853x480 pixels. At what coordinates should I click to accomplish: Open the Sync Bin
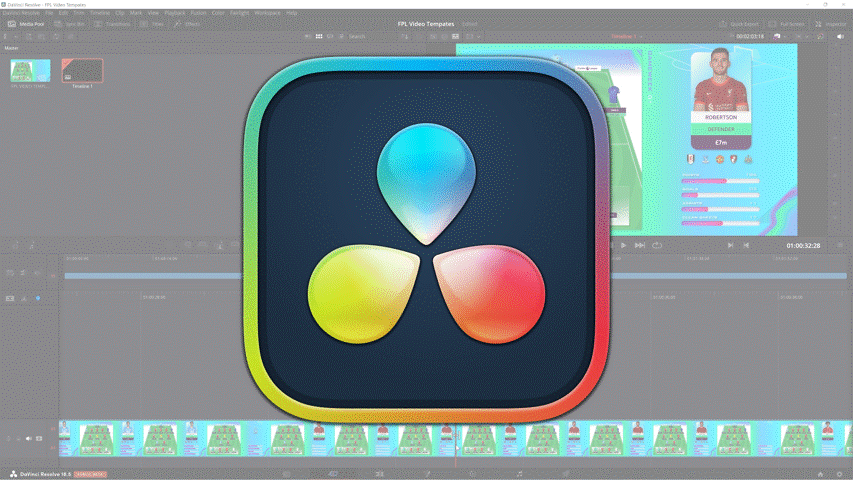click(x=71, y=23)
